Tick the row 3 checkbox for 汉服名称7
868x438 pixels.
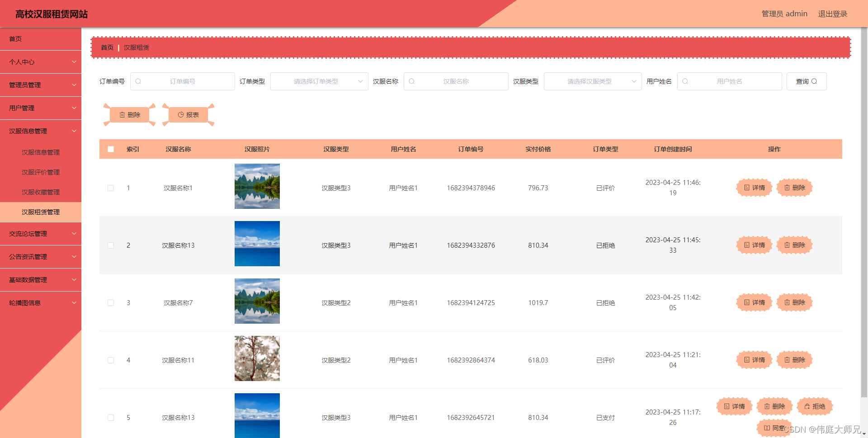(111, 303)
